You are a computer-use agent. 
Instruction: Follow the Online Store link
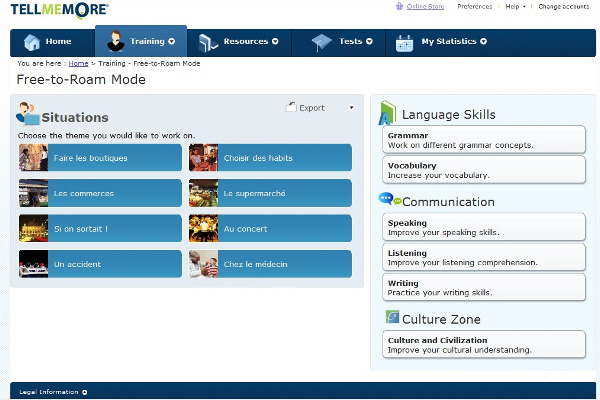[x=425, y=7]
